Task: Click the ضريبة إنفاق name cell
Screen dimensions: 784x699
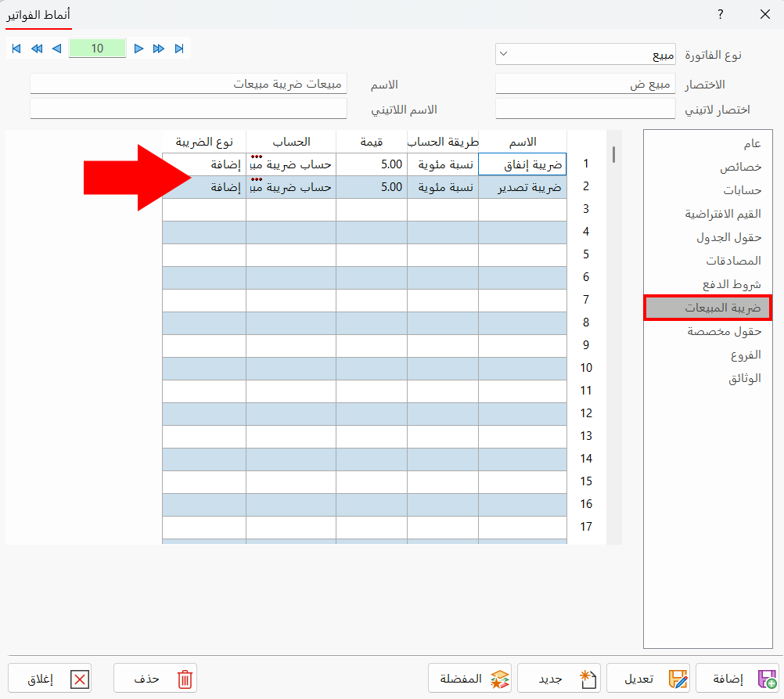Action: point(523,164)
